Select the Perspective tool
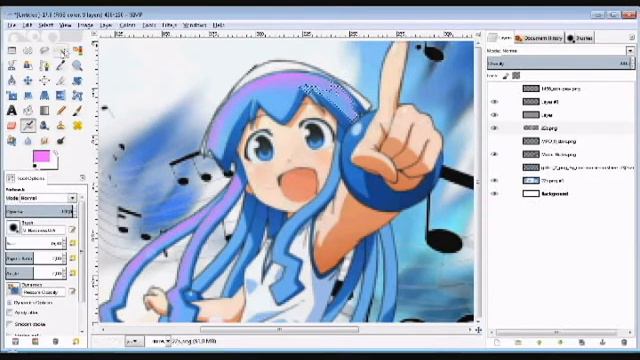The width and height of the screenshot is (640, 360). point(44,96)
